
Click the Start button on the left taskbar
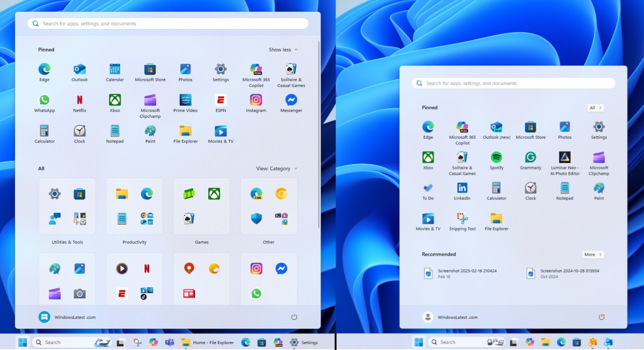(x=23, y=342)
